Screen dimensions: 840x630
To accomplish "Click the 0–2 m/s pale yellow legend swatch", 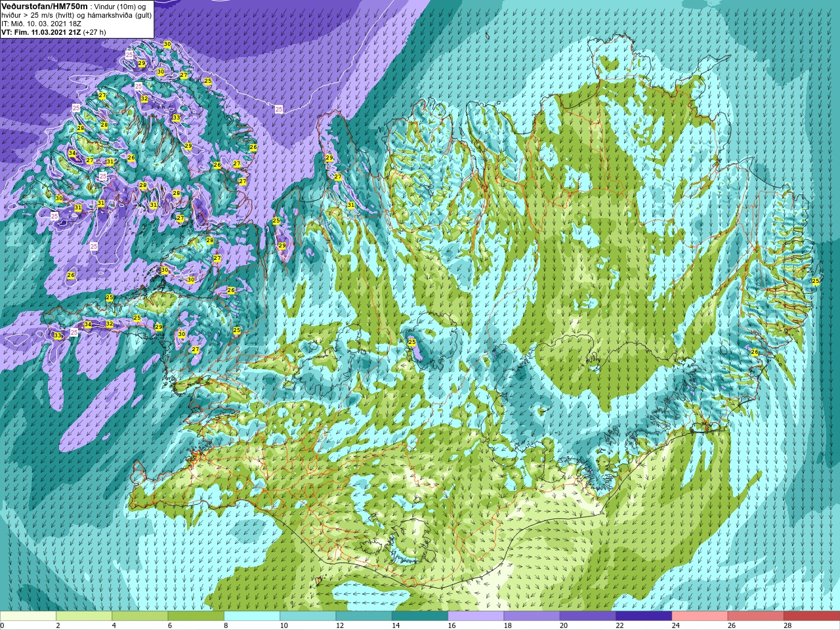I will [x=28, y=616].
